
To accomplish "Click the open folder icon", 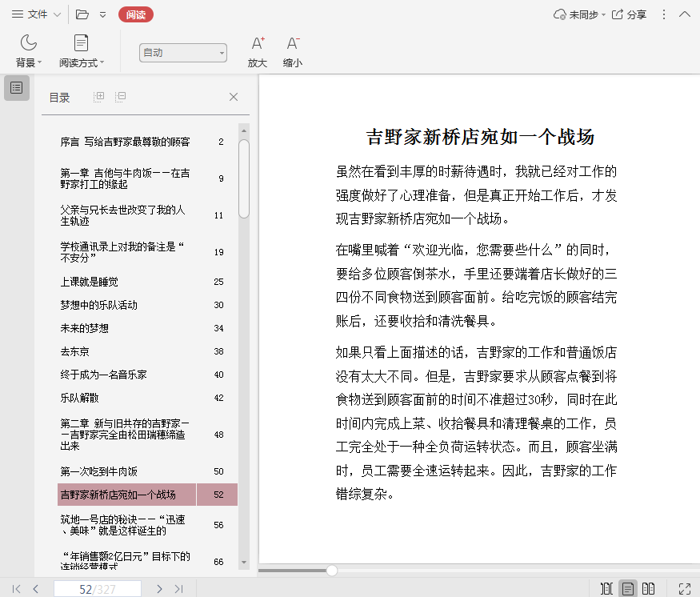I will tap(82, 14).
